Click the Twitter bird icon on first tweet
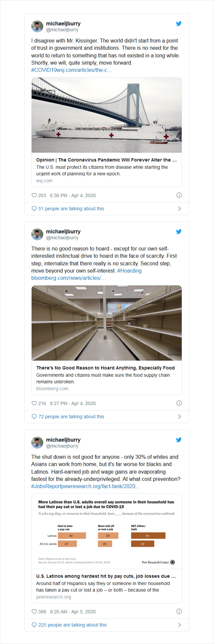 click(x=179, y=23)
